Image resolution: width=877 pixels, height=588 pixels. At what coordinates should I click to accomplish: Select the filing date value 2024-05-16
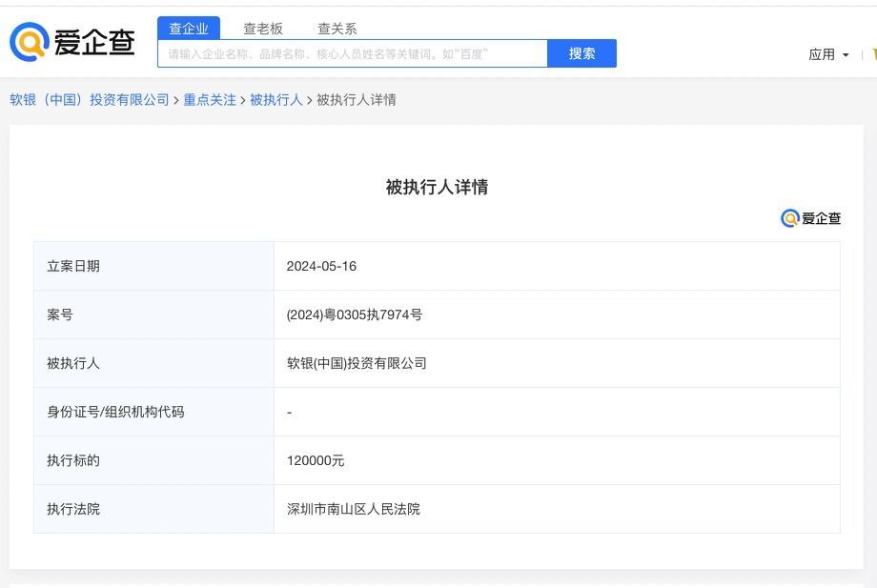pyautogui.click(x=321, y=266)
